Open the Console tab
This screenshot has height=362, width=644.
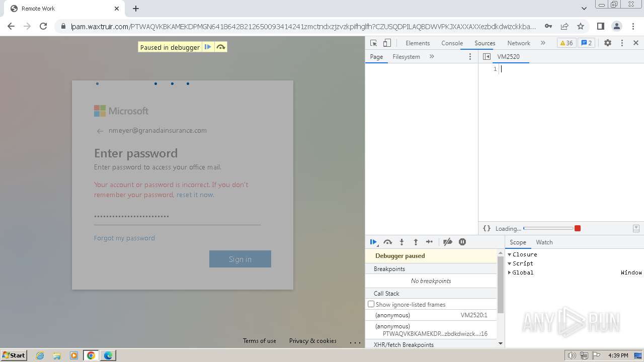pos(452,43)
